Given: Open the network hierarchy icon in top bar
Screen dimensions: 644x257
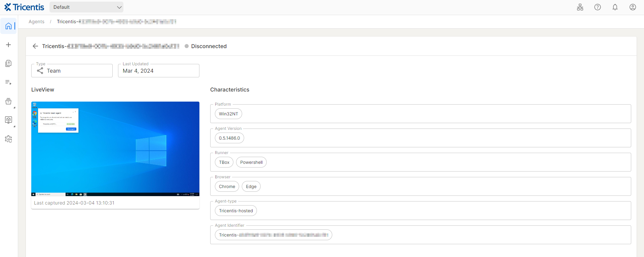Looking at the screenshot, I should (580, 7).
